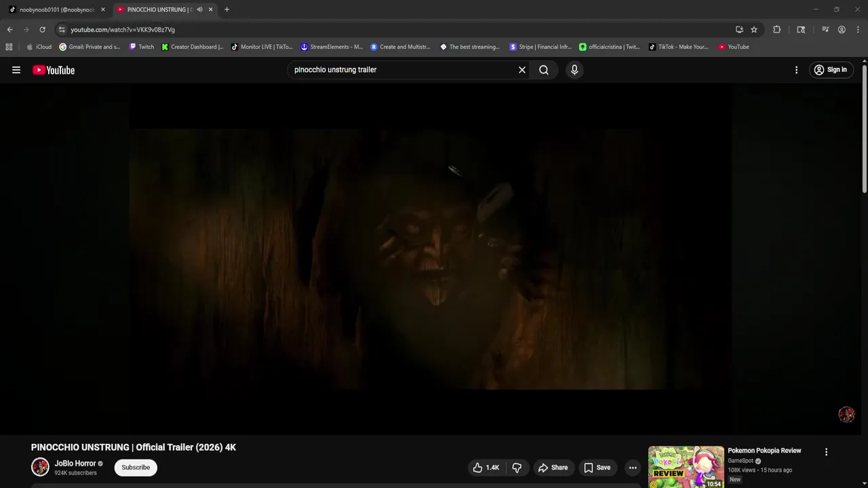Open StreamElements bookmark
This screenshot has width=868, height=488.
coord(332,47)
